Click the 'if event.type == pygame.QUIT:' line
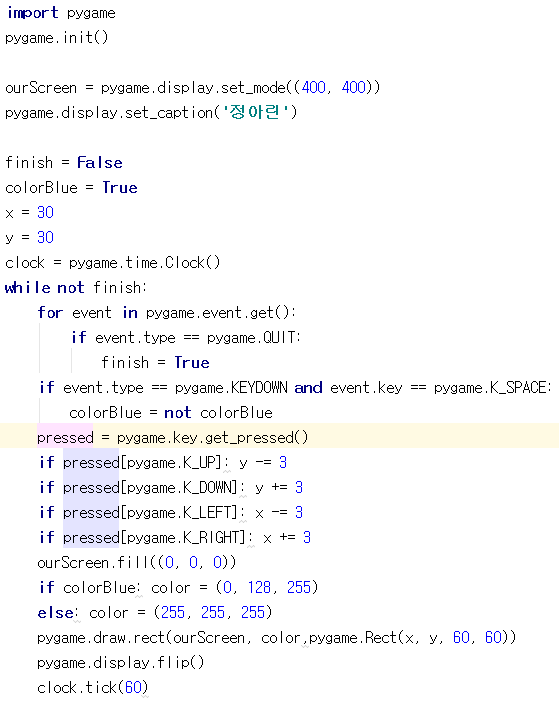 pyautogui.click(x=186, y=337)
